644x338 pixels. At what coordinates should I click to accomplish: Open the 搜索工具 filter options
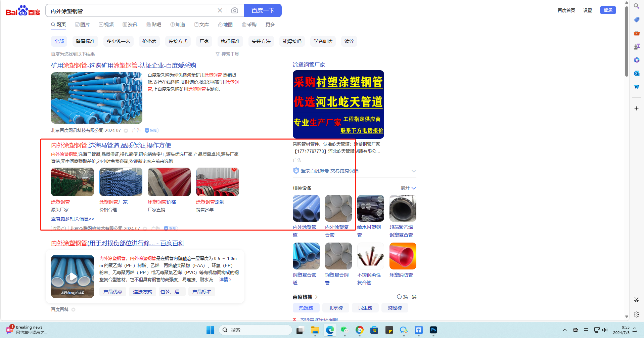(x=227, y=54)
